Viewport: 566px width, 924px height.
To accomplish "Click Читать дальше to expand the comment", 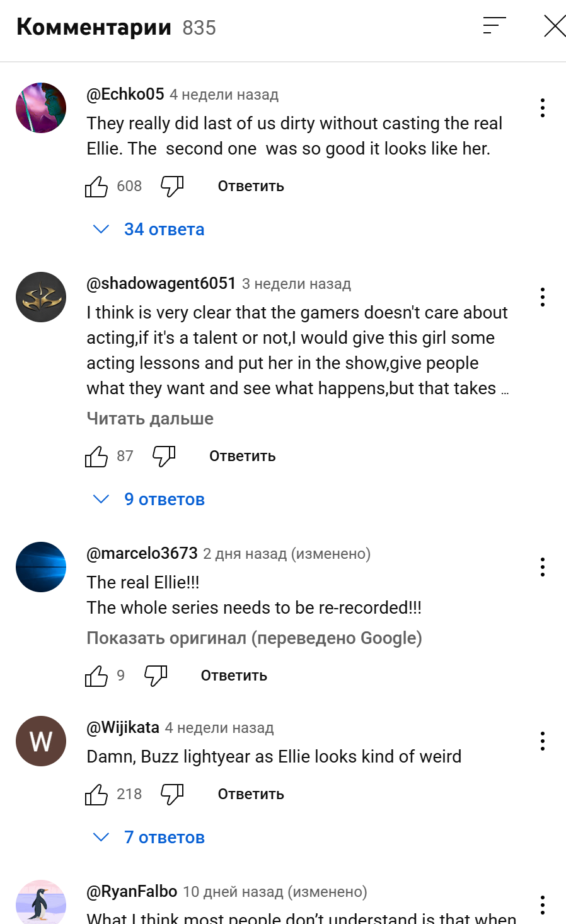I will coord(150,418).
